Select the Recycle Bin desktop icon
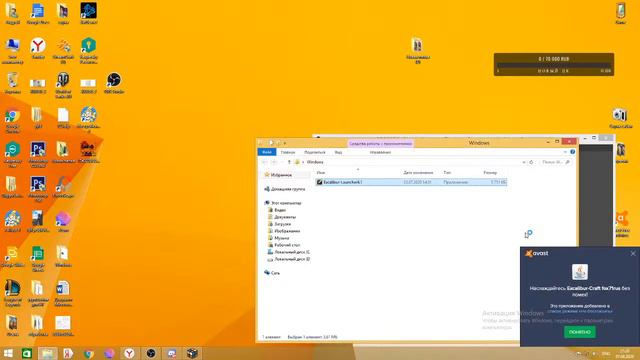Viewport: 640px width, 360px height. (x=12, y=81)
